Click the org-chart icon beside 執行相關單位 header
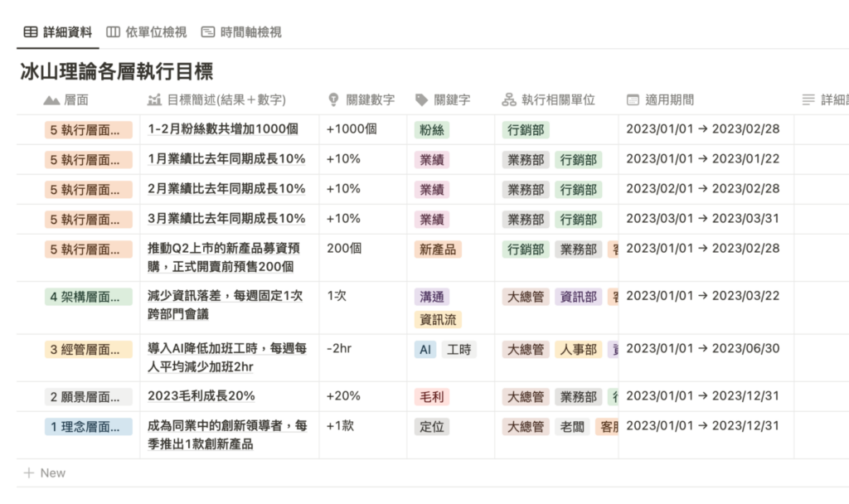849x504 pixels. click(509, 99)
